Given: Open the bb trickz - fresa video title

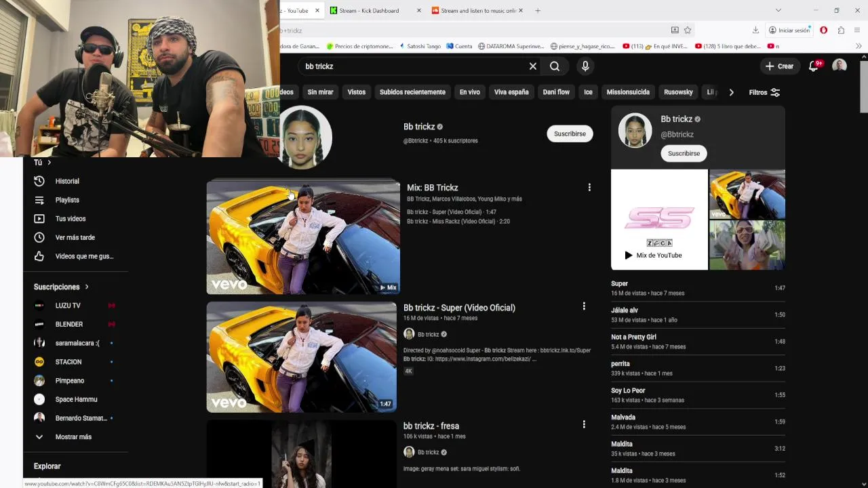Looking at the screenshot, I should [431, 426].
